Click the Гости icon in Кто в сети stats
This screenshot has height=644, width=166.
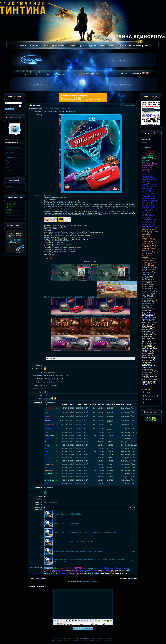click(143, 399)
